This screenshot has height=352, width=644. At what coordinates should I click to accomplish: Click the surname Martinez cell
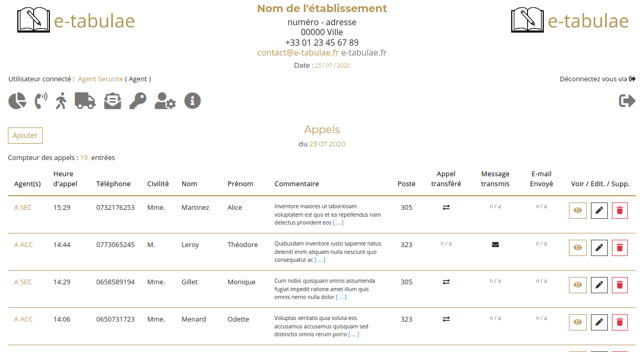[195, 208]
